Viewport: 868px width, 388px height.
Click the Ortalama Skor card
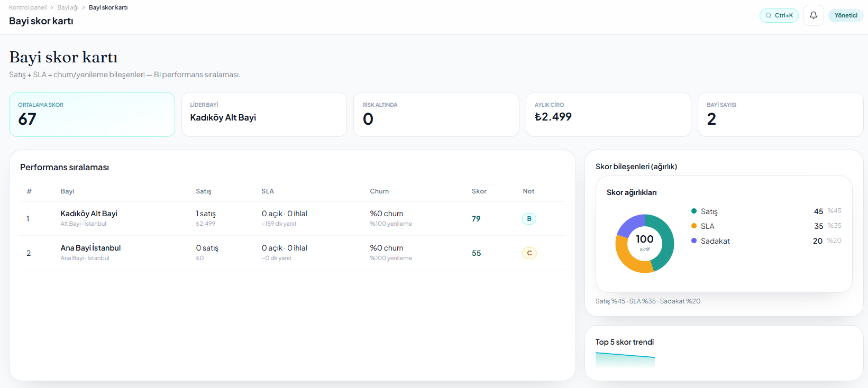point(92,115)
